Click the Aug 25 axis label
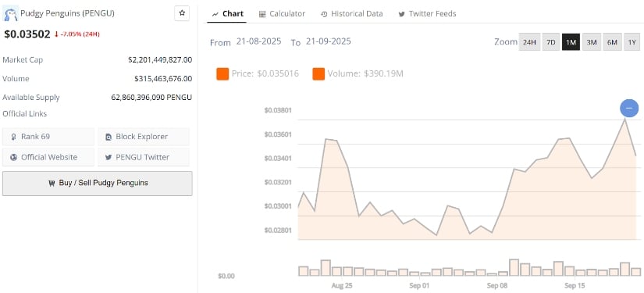This screenshot has height=293, width=644. 342,286
